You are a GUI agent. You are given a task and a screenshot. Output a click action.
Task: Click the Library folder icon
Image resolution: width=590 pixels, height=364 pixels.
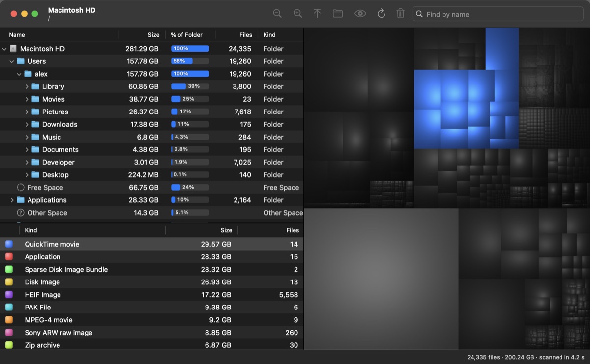click(35, 86)
